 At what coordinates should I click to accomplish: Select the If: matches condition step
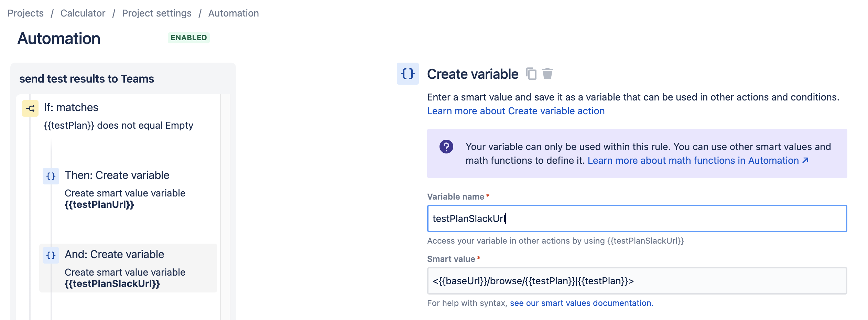point(118,116)
